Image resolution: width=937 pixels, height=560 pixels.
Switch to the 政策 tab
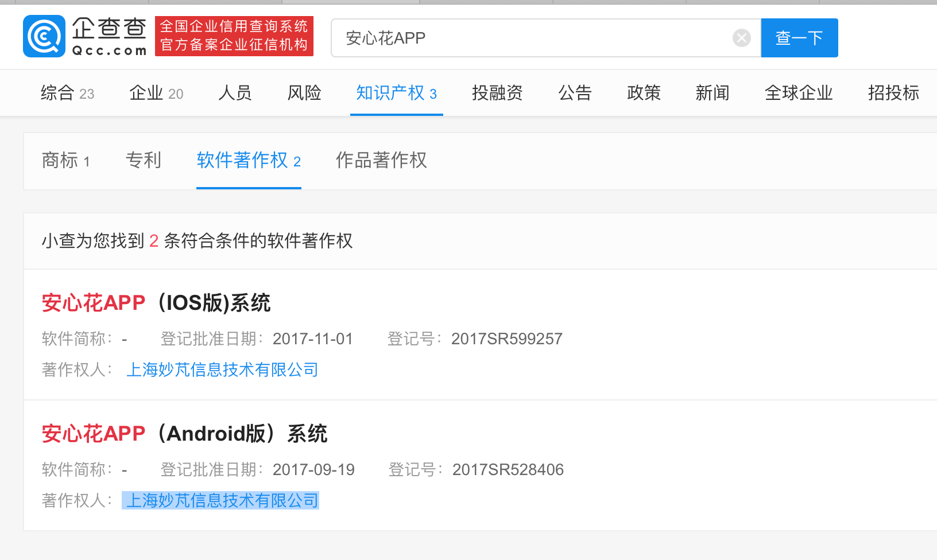click(644, 93)
